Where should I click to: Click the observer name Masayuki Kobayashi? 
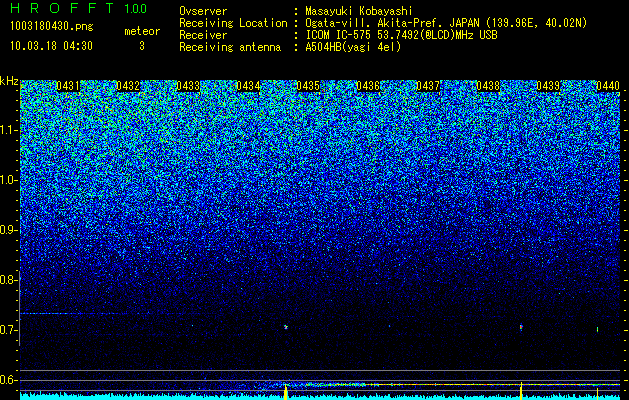coord(359,11)
